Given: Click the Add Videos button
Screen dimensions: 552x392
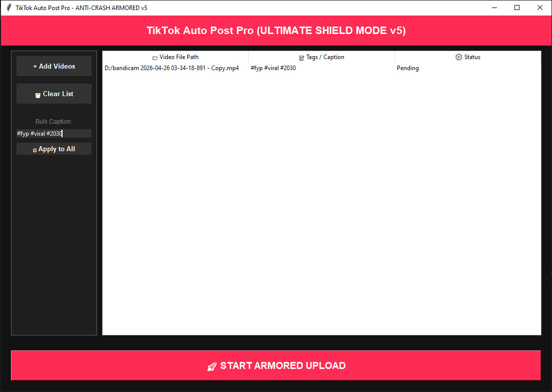Looking at the screenshot, I should coord(54,66).
